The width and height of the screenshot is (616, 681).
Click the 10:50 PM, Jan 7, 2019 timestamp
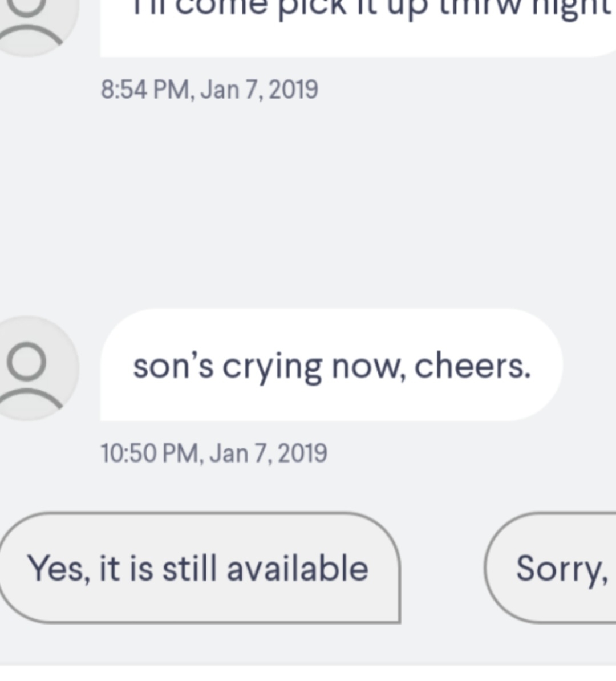[214, 453]
